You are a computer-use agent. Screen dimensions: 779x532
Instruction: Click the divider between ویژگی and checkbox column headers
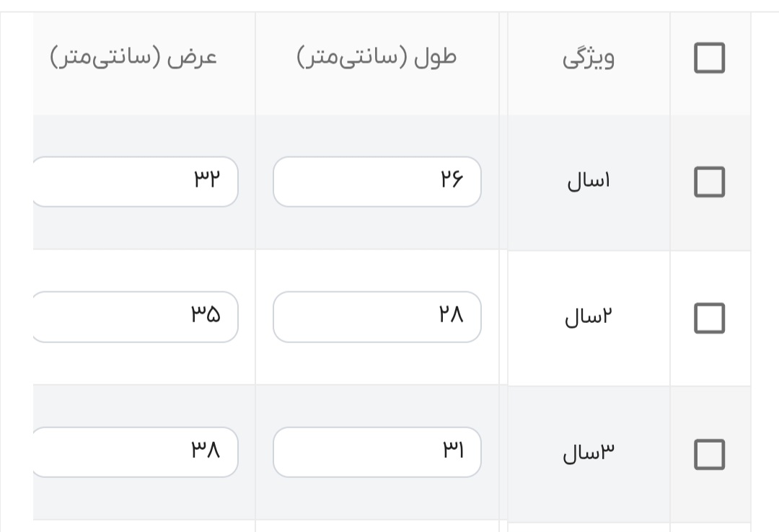pos(670,63)
